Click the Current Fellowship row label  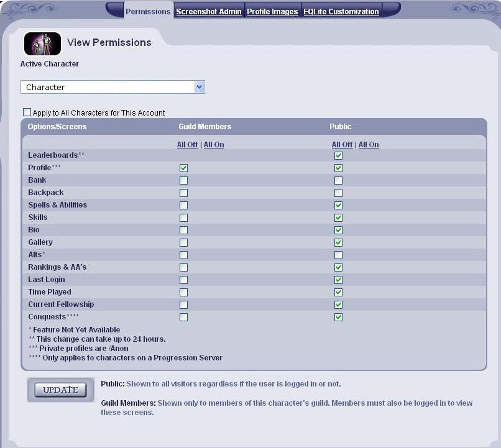[x=61, y=304]
